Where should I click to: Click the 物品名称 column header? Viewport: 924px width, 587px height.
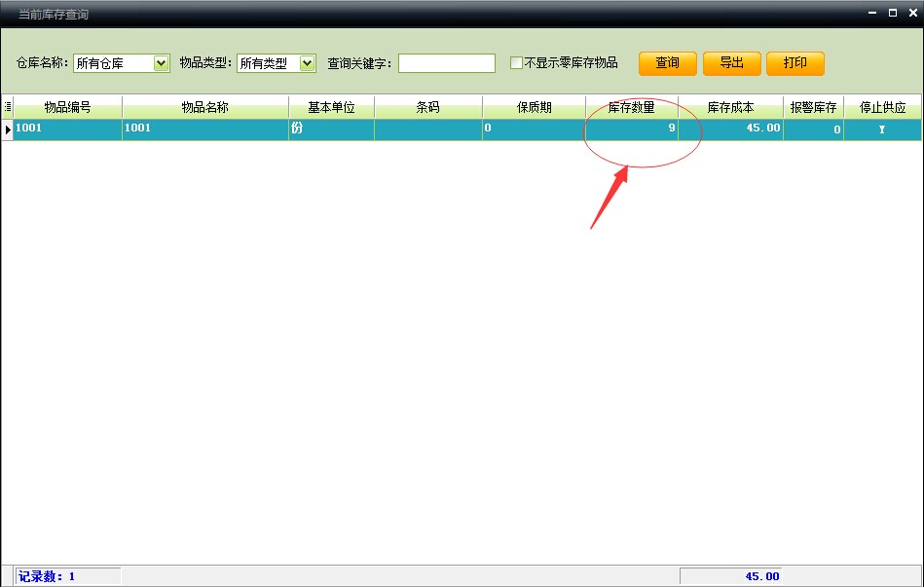(x=204, y=107)
